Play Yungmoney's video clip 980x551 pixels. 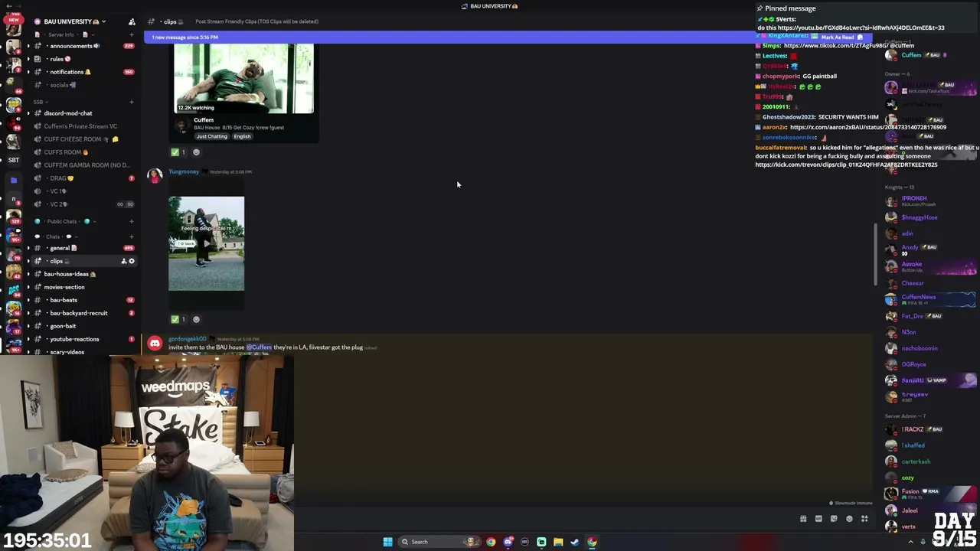coord(207,243)
